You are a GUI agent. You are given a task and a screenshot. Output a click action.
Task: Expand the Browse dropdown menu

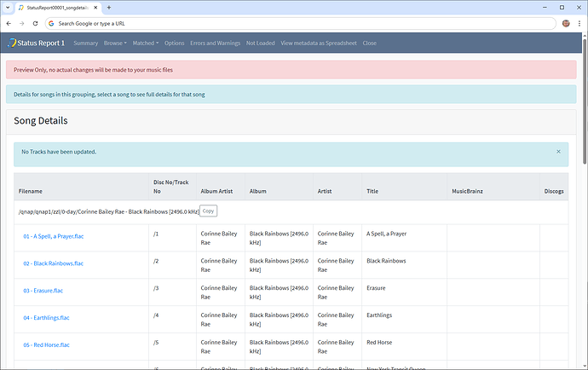(x=115, y=43)
